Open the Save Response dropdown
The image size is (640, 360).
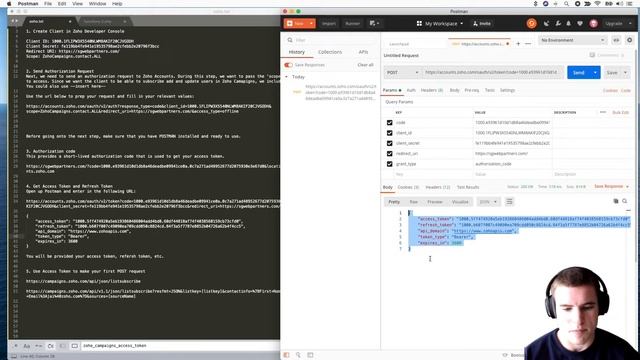[611, 187]
